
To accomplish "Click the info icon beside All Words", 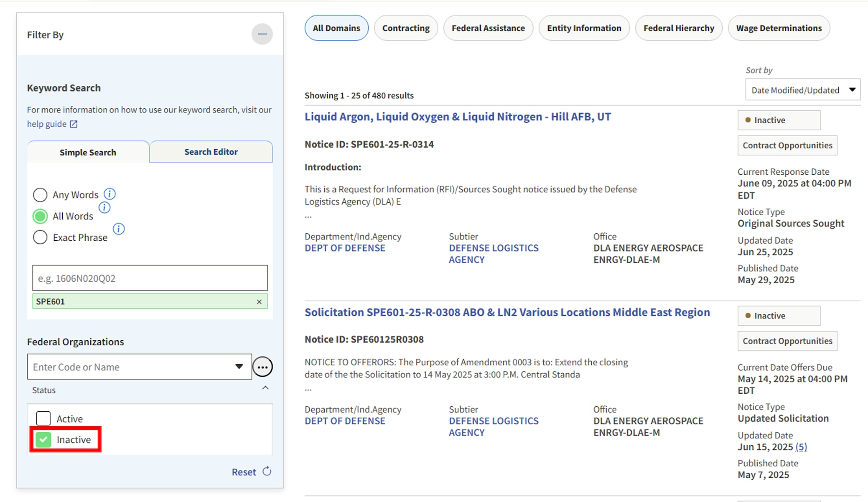I will tap(105, 208).
